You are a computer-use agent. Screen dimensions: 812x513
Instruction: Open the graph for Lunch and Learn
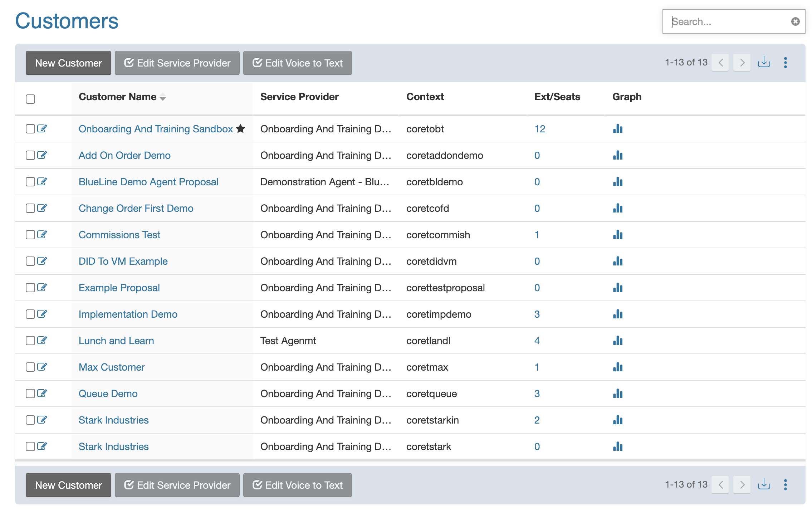[x=617, y=341]
